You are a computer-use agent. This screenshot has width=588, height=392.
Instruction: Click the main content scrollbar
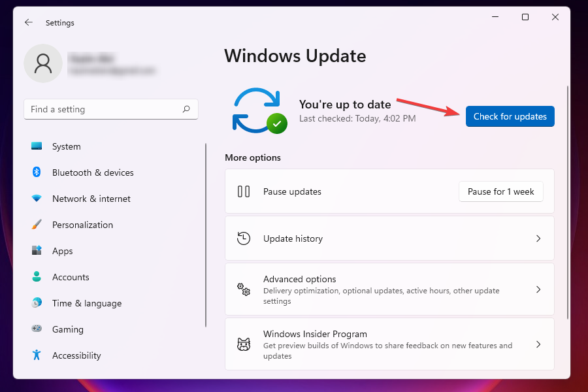point(568,202)
